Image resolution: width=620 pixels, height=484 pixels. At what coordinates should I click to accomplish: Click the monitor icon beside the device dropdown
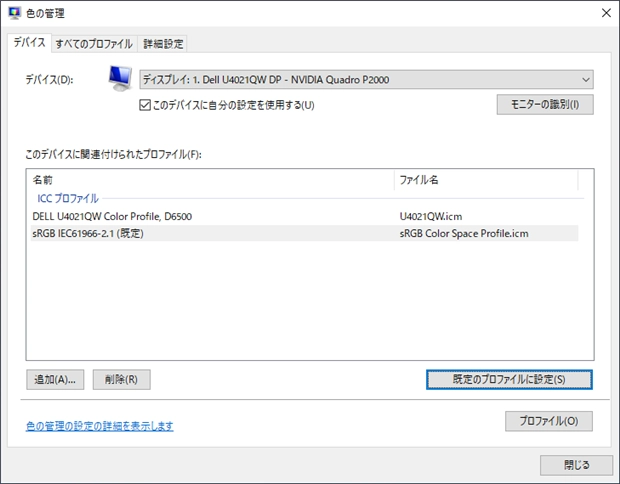click(x=120, y=79)
